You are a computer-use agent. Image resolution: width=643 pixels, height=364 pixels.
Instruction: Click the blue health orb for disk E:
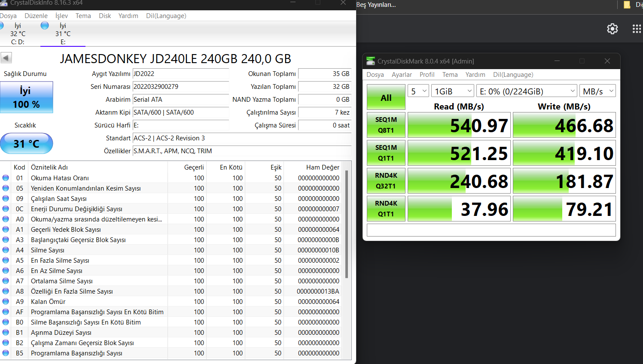pyautogui.click(x=45, y=25)
